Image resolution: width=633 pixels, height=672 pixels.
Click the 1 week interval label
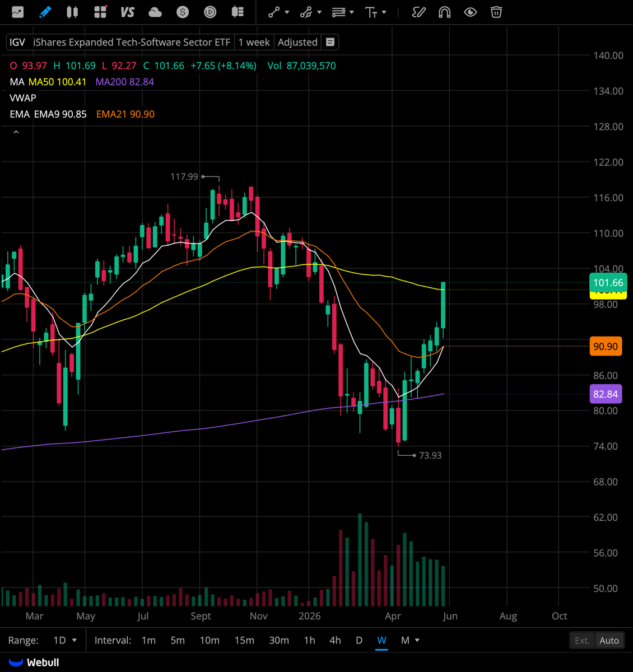click(254, 42)
